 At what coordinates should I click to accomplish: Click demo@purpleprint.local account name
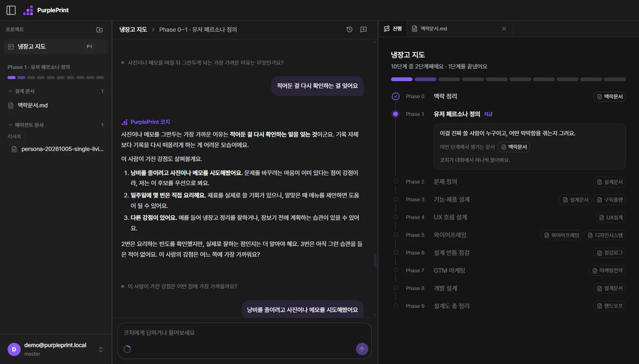(55, 345)
